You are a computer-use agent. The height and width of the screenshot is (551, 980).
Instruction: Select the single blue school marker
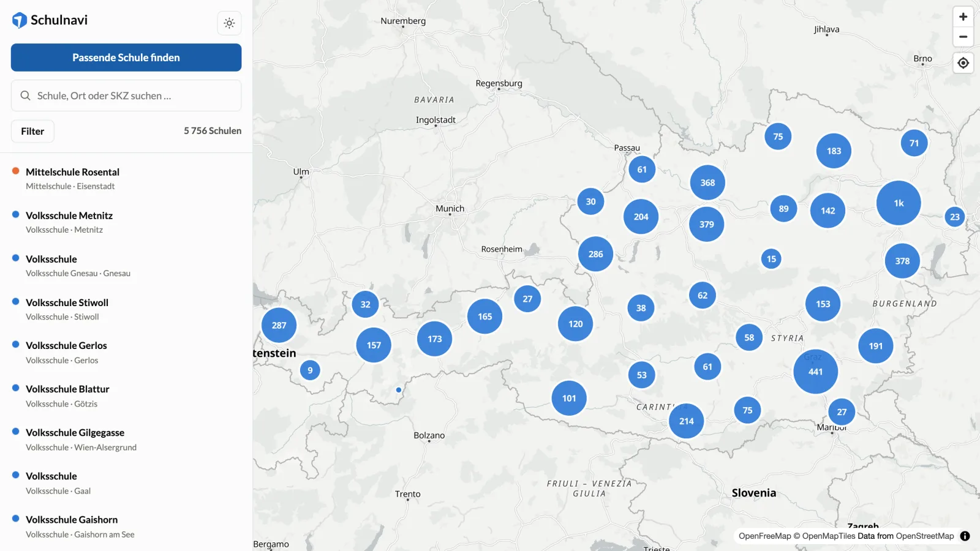tap(399, 390)
